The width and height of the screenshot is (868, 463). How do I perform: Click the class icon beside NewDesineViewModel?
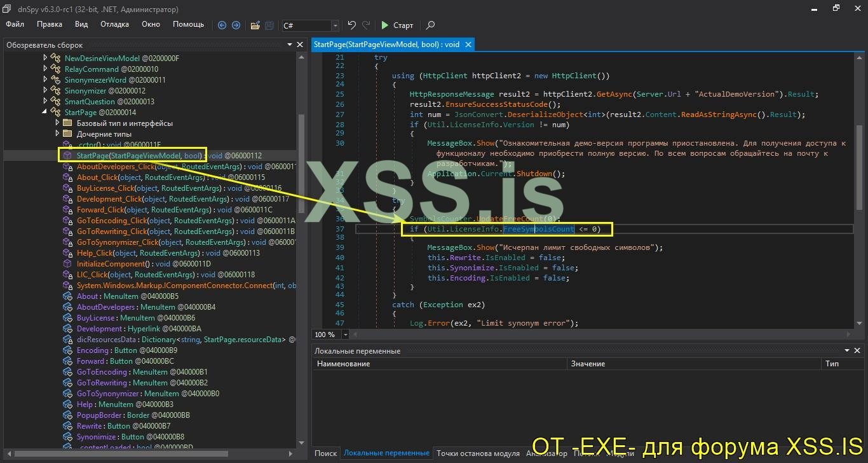[x=55, y=58]
